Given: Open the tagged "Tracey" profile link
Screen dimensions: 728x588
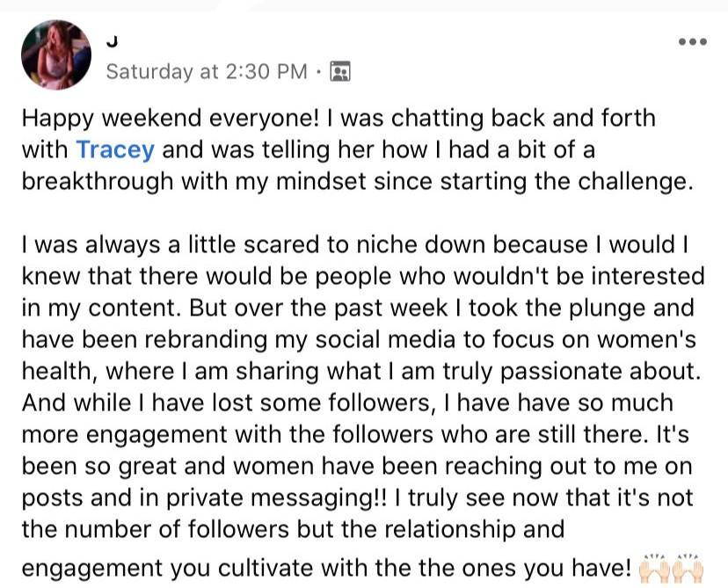Looking at the screenshot, I should pyautogui.click(x=115, y=149).
